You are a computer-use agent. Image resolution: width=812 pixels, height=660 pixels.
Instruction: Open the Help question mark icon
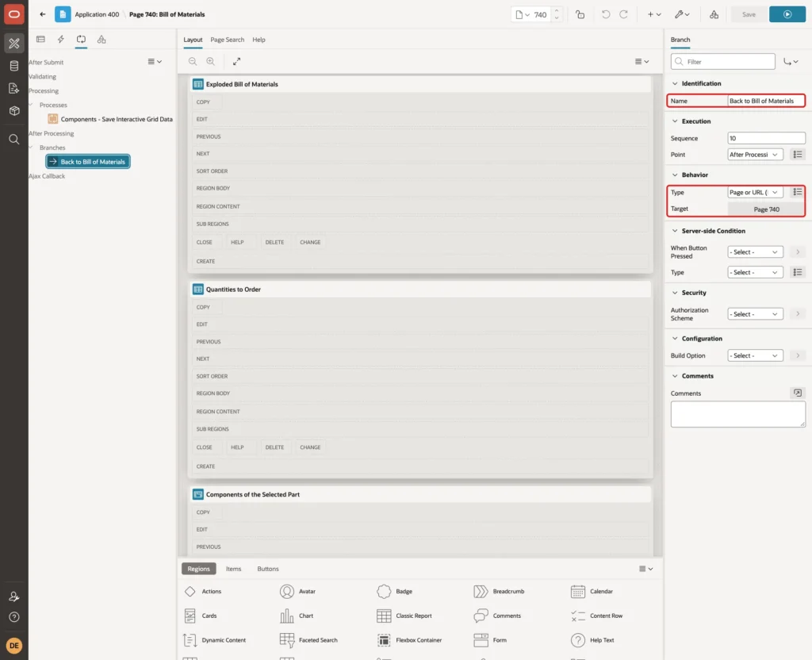(x=14, y=617)
